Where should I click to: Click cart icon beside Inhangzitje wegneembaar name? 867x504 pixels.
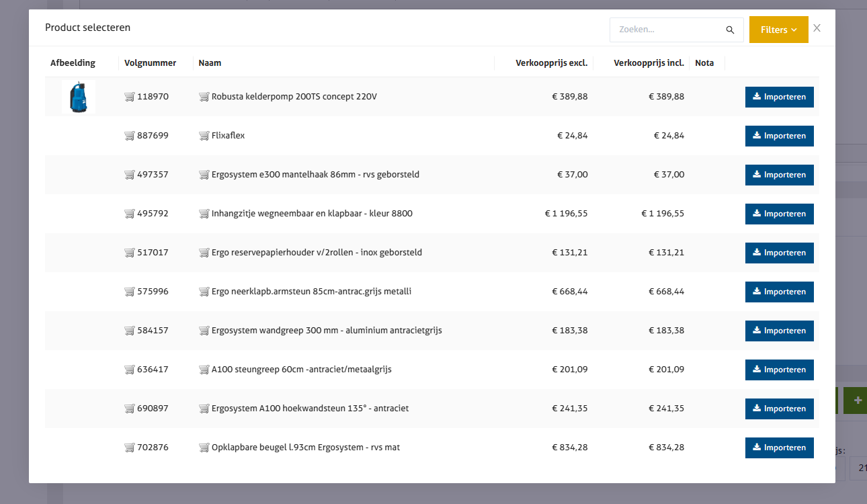click(x=204, y=214)
